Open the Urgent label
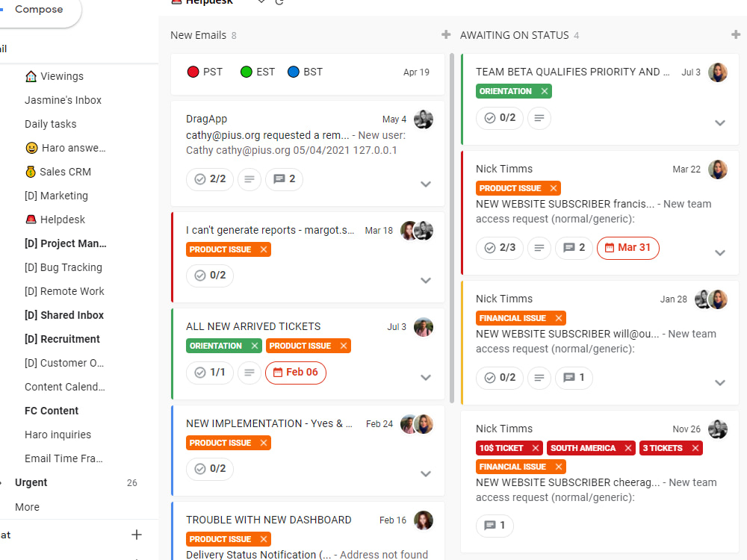The image size is (747, 560). 31,482
